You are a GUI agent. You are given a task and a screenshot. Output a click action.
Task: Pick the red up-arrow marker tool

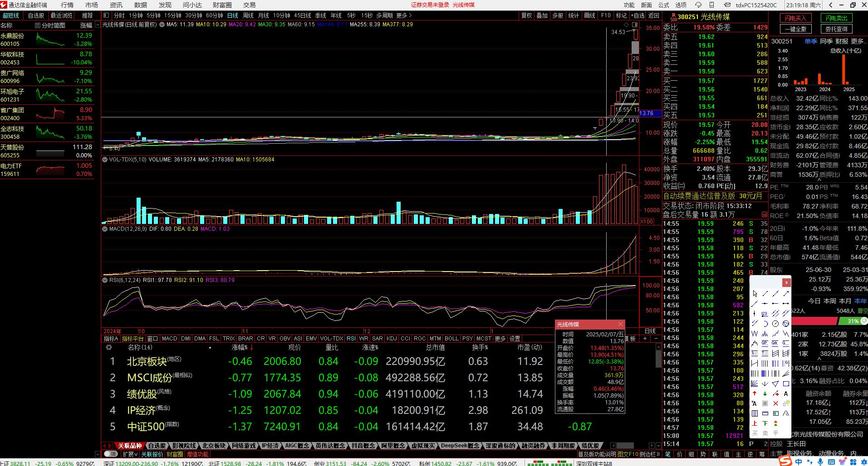tap(755, 393)
